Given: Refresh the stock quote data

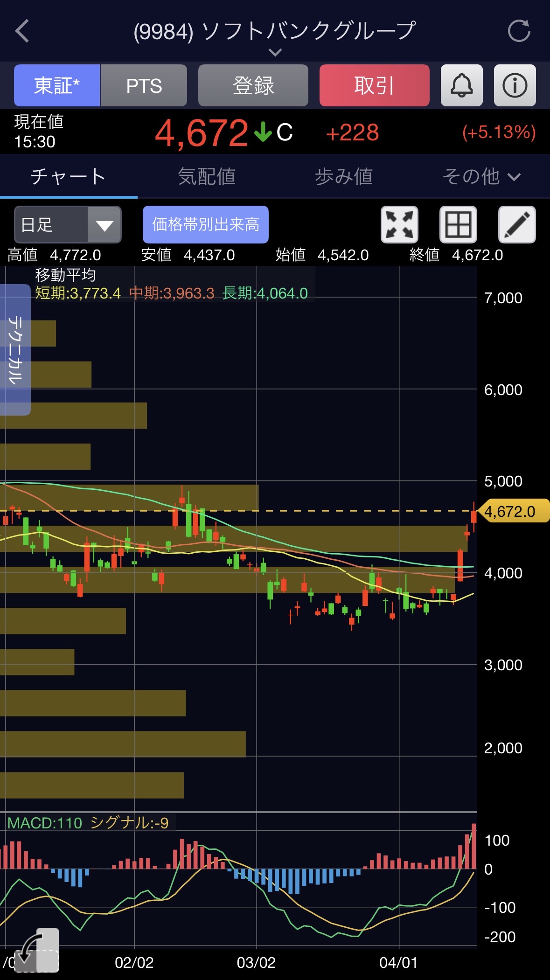Looking at the screenshot, I should 519,31.
